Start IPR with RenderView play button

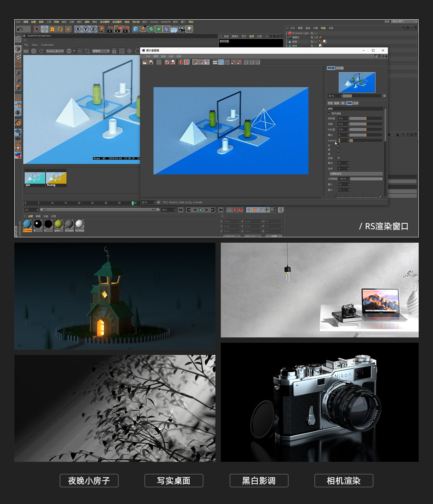[x=33, y=51]
